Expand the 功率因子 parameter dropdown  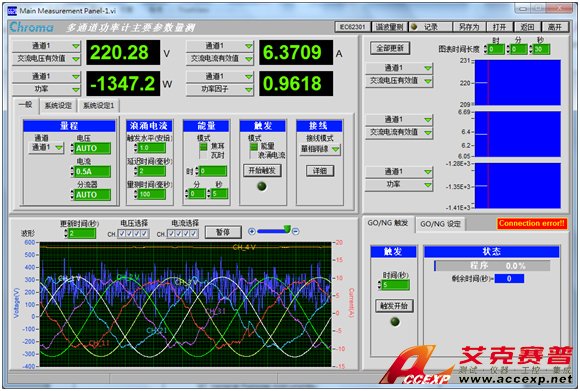point(219,89)
